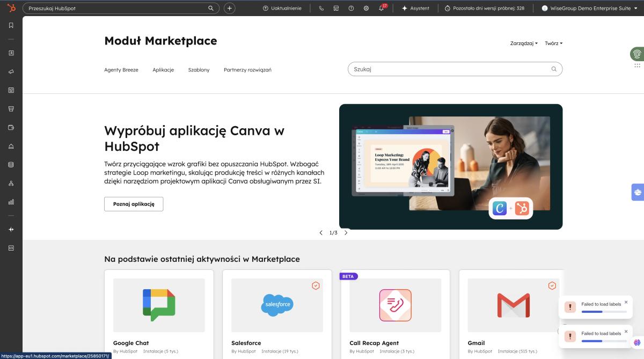Click the Salesforce certified badge icon
Viewport: 644px width, 359px height.
(316, 285)
